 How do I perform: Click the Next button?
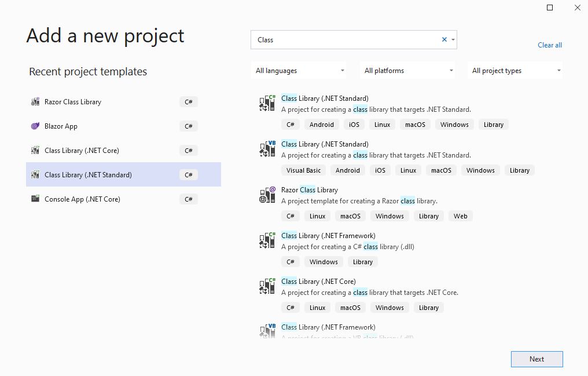click(x=536, y=359)
